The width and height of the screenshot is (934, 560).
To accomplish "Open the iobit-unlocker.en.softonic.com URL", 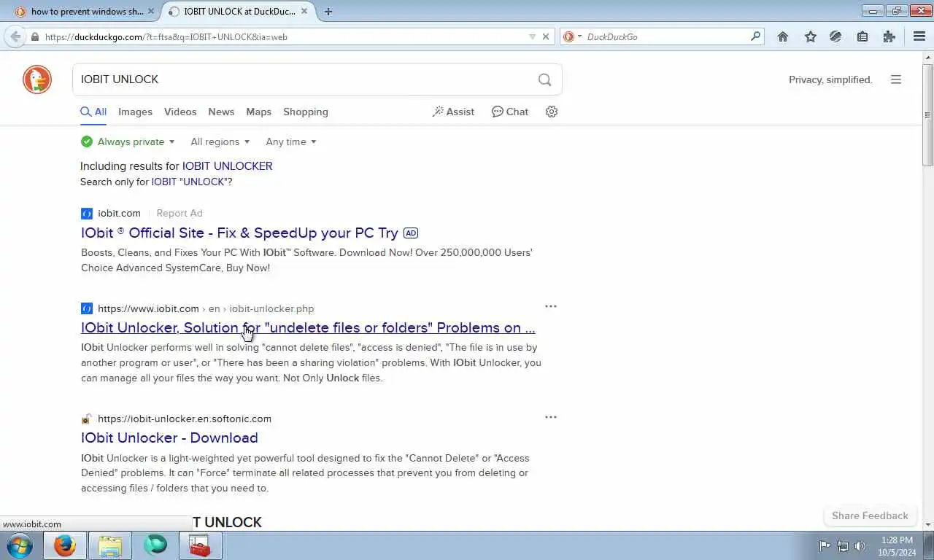I will 185,419.
